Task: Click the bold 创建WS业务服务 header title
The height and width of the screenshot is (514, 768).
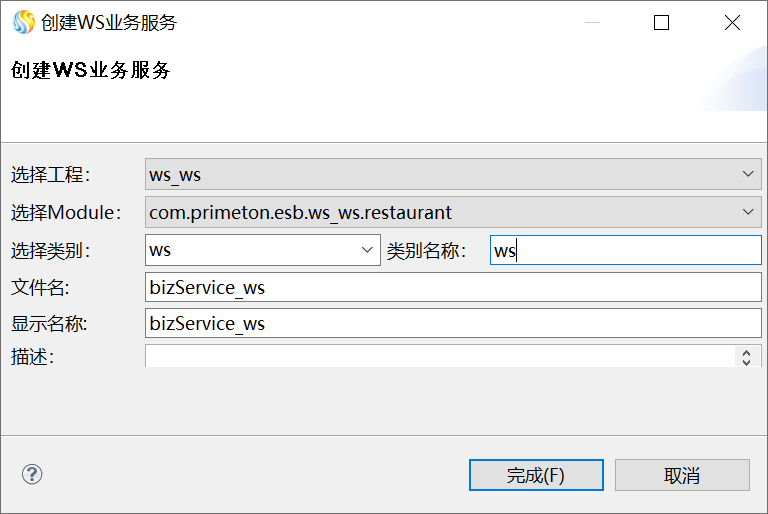Action: coord(91,70)
